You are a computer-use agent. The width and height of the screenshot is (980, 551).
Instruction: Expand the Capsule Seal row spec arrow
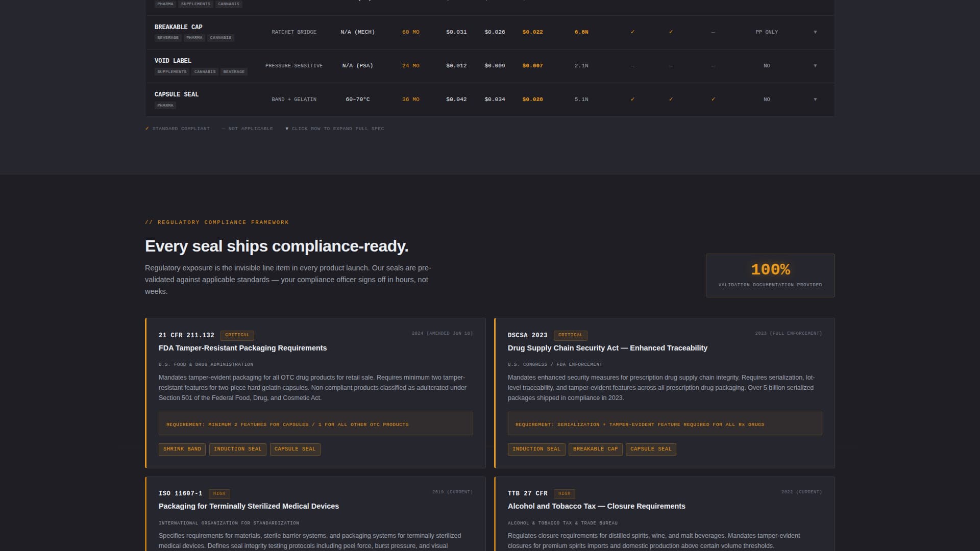click(x=815, y=99)
